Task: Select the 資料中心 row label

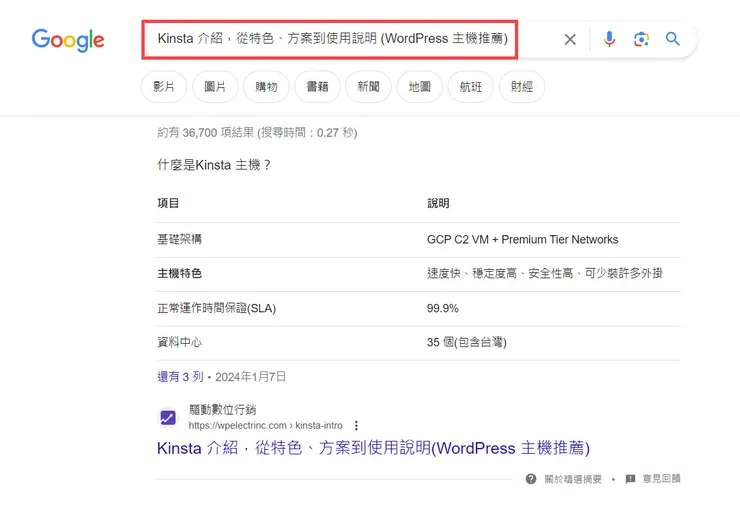Action: [x=179, y=342]
